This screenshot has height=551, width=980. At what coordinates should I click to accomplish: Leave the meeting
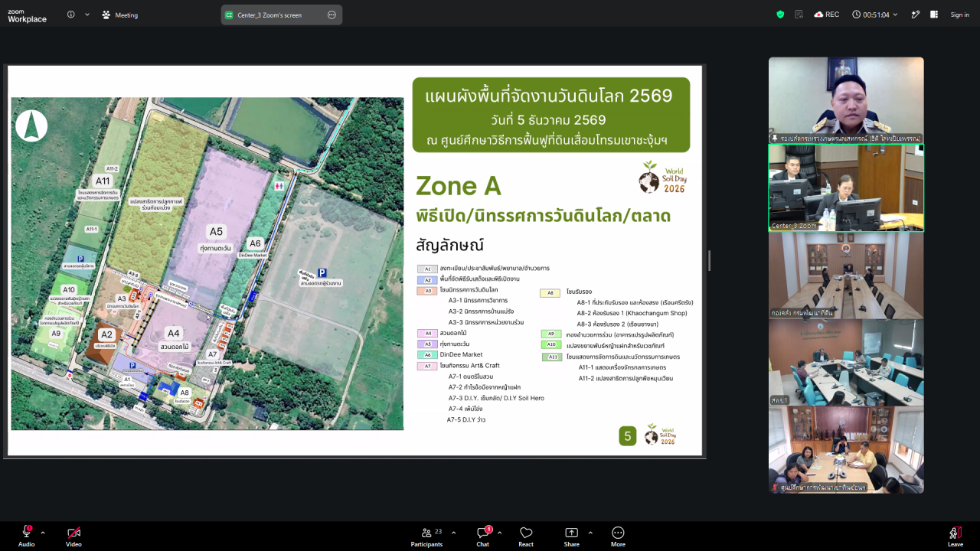(955, 536)
